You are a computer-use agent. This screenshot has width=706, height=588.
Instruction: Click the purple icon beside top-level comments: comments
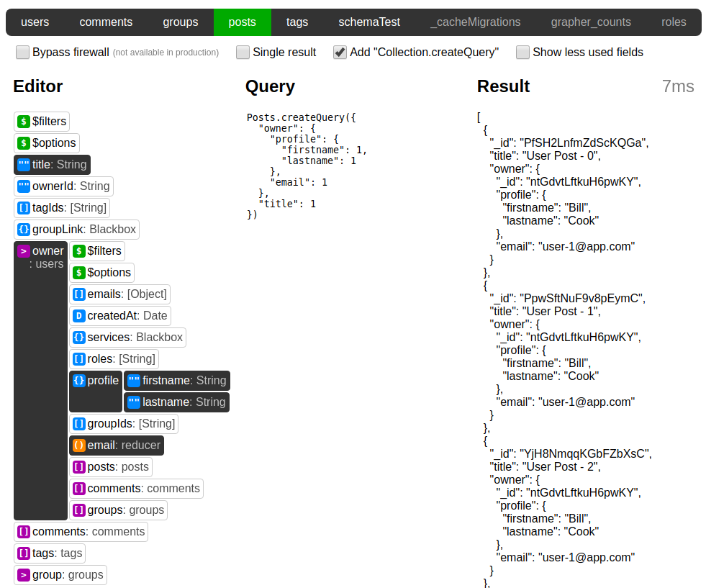(x=24, y=532)
